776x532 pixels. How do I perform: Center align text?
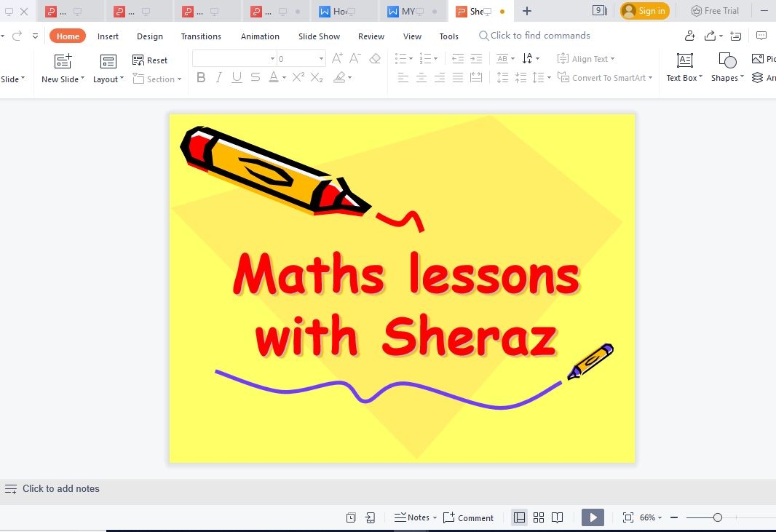pos(421,77)
